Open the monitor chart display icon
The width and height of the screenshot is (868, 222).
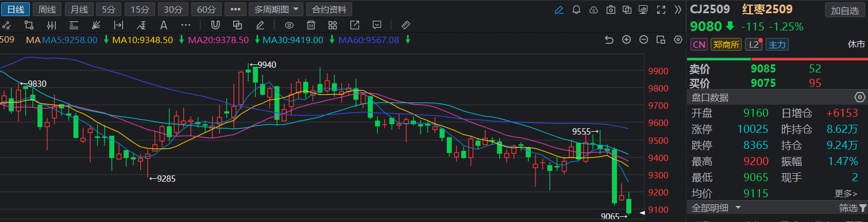[x=643, y=10]
